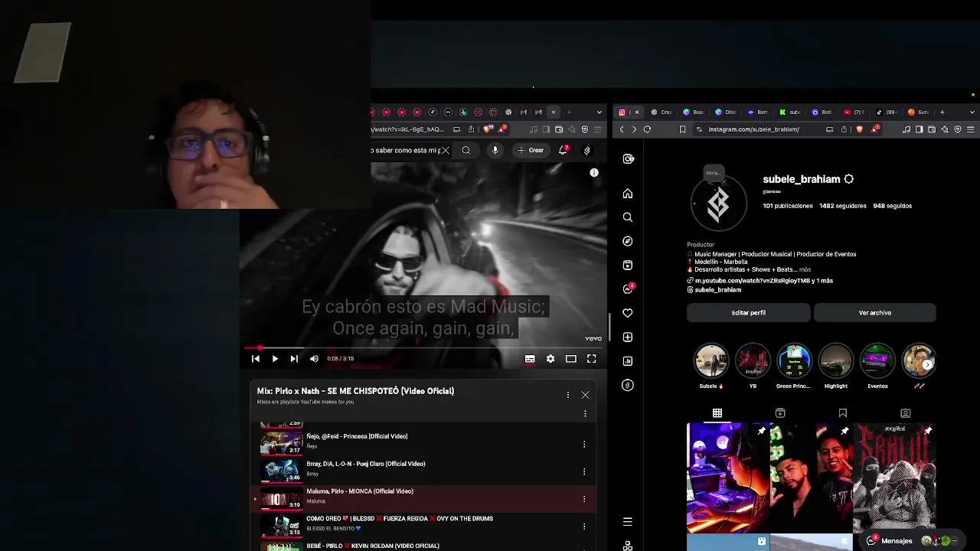
Task: Open Instagram More hamburger menu in sidebar
Action: click(628, 521)
